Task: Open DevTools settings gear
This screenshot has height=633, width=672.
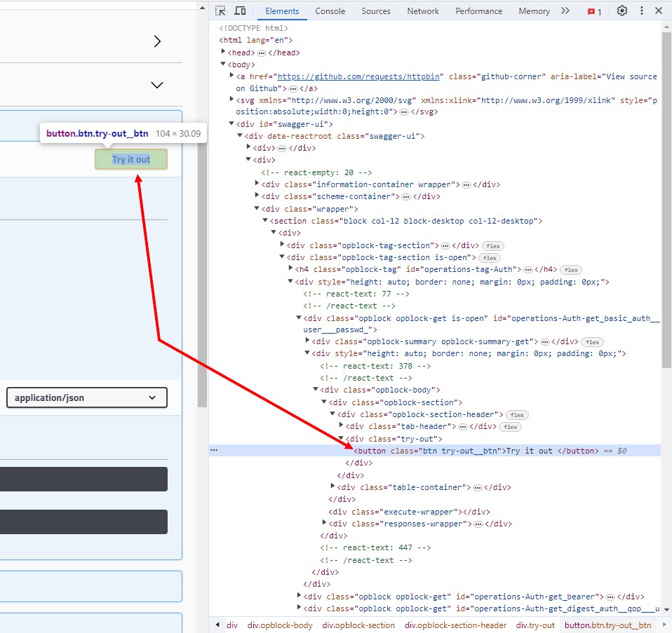Action: coord(621,11)
